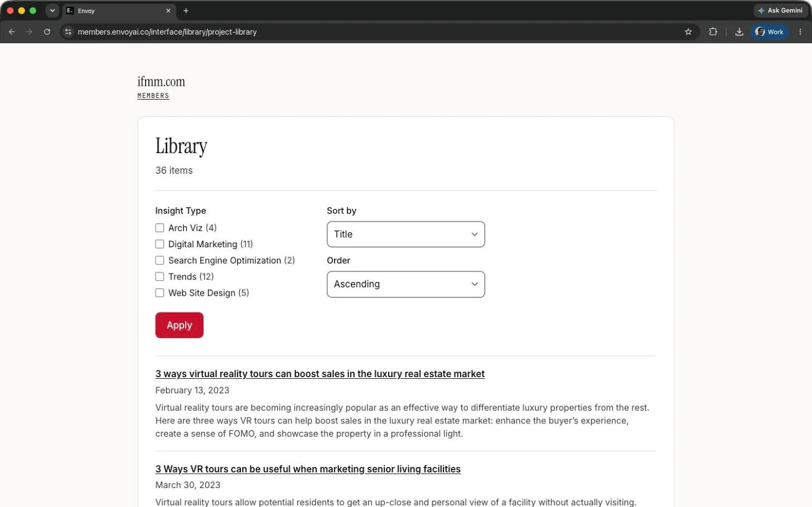
Task: Click the red Apply button
Action: coord(179,325)
